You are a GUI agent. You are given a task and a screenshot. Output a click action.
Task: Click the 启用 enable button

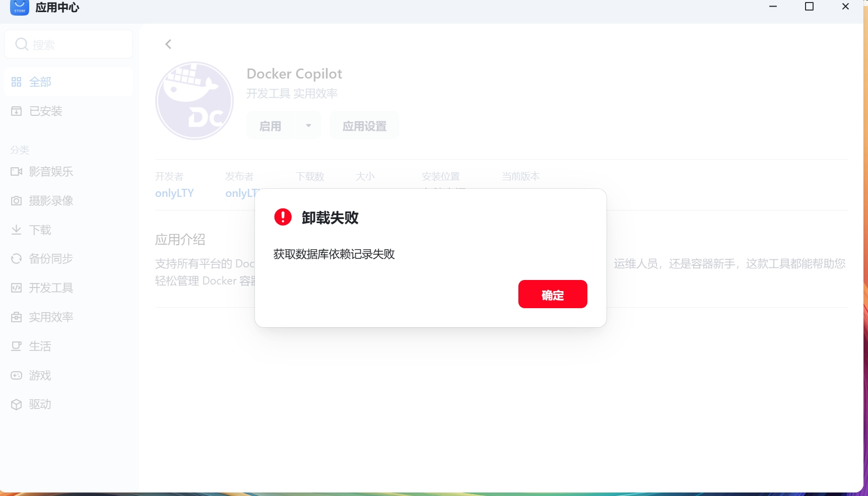[271, 126]
